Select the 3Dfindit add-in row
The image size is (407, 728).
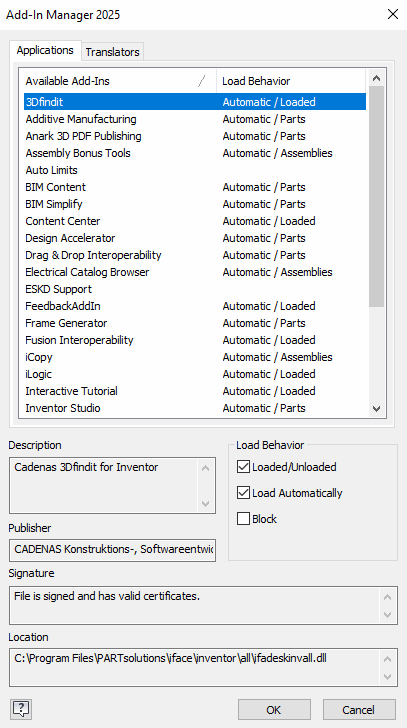[195, 102]
